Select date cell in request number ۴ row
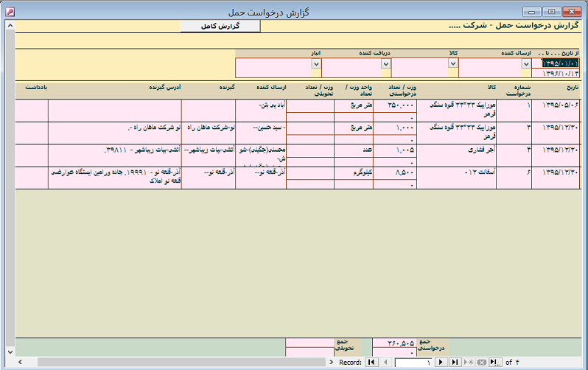This screenshot has width=588, height=370. point(556,156)
